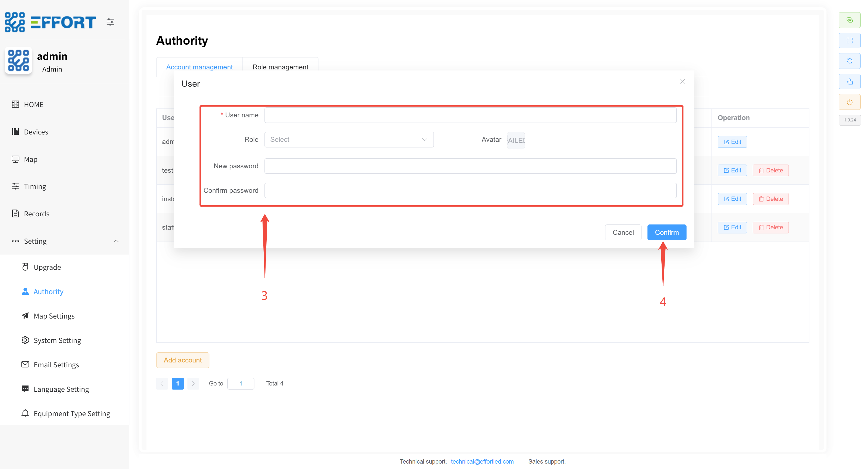This screenshot has width=868, height=469.
Task: Click into the User name field
Action: [x=470, y=115]
